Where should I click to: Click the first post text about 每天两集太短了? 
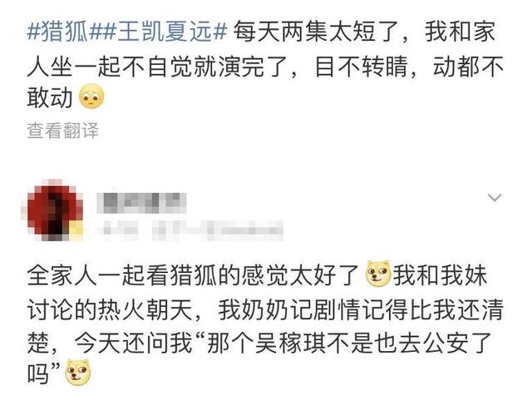[265, 65]
